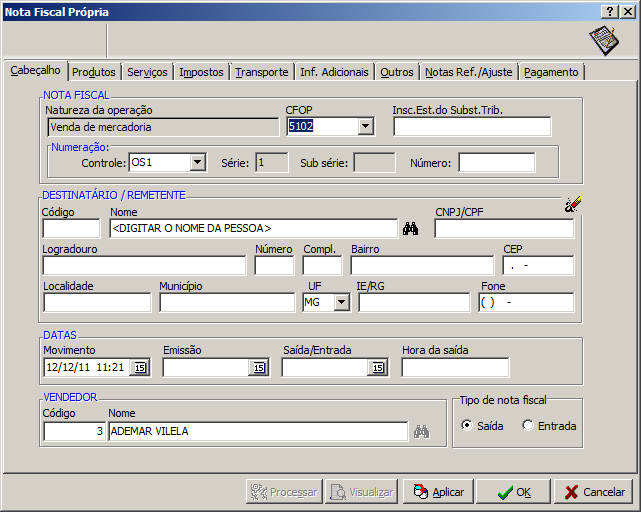This screenshot has width=641, height=512.
Task: Expand the UF state dropdown
Action: [x=341, y=302]
